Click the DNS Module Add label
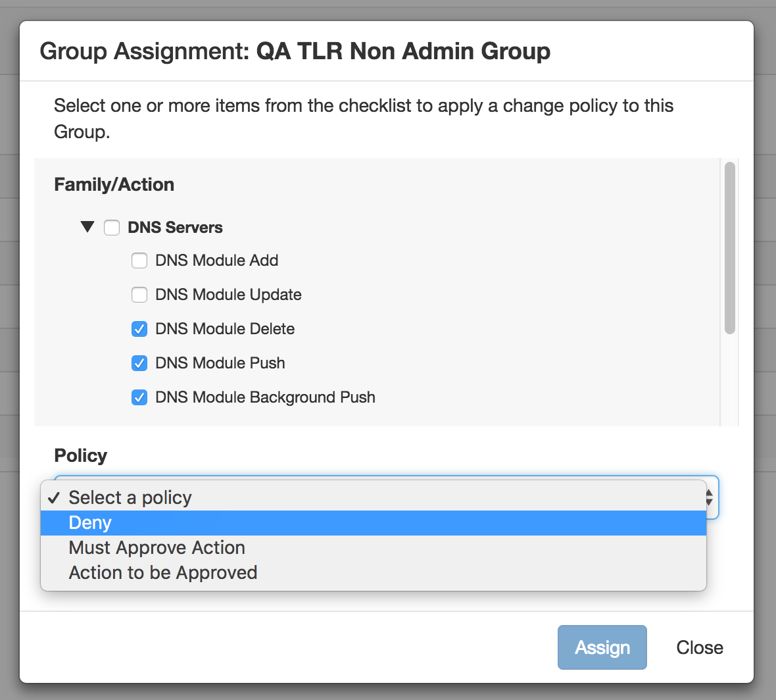Screen dimensions: 776x700 (216, 261)
